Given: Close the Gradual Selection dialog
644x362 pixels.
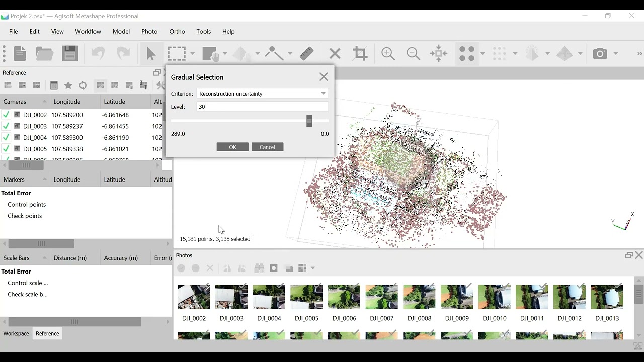Looking at the screenshot, I should (324, 77).
